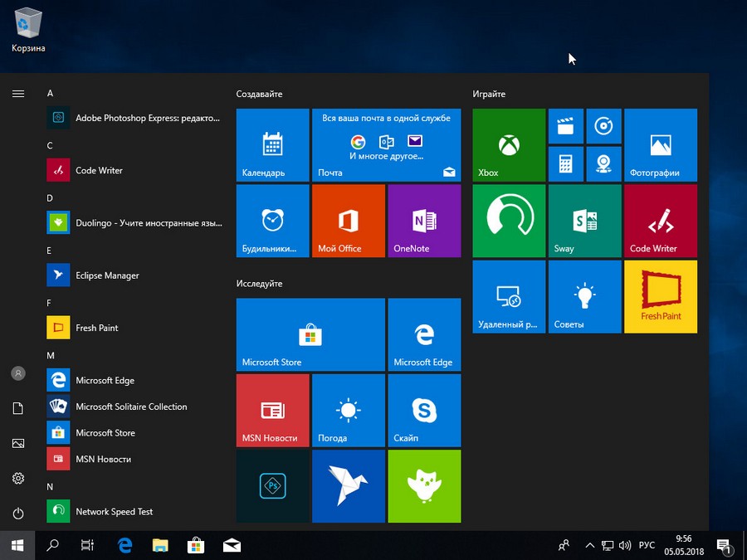The image size is (747, 560).
Task: Click the letter M header in app list
Action: [x=51, y=355]
